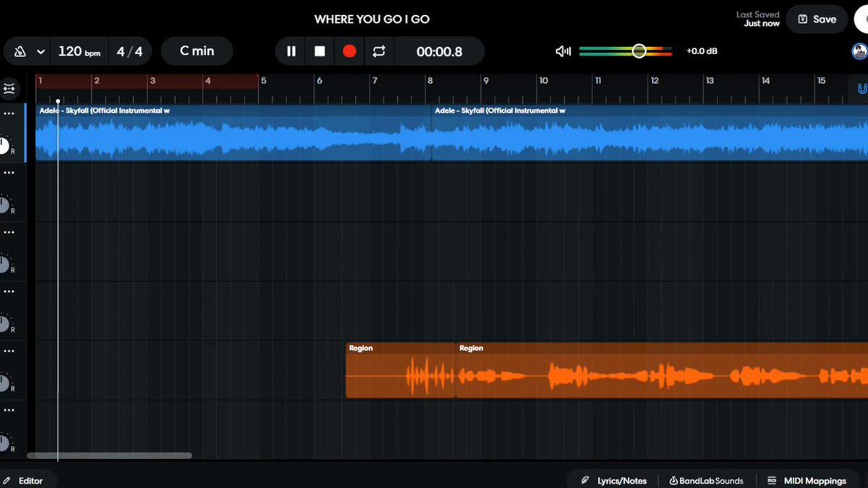
Task: Arm recording R on the Skyfall track
Action: point(13,152)
